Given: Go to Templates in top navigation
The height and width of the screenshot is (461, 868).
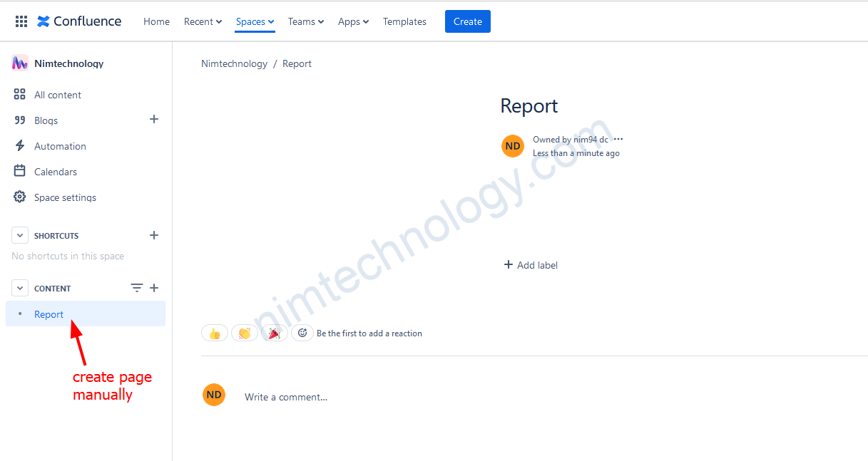Looking at the screenshot, I should [x=404, y=21].
